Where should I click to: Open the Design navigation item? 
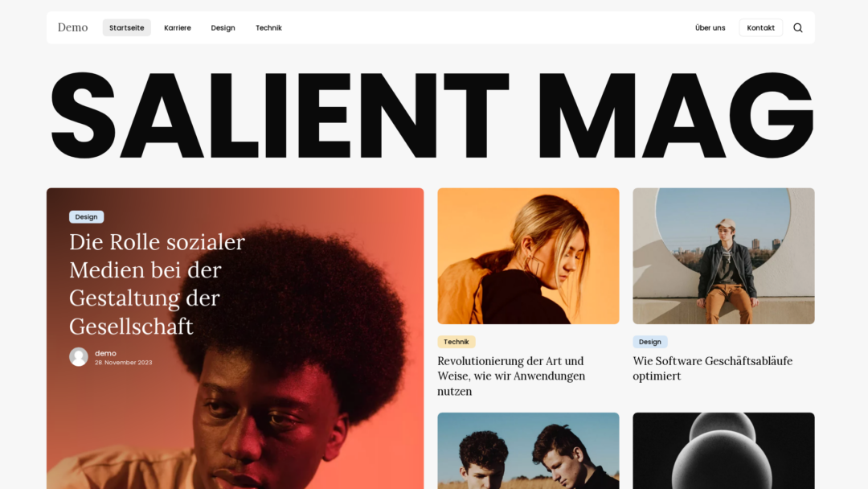(223, 27)
